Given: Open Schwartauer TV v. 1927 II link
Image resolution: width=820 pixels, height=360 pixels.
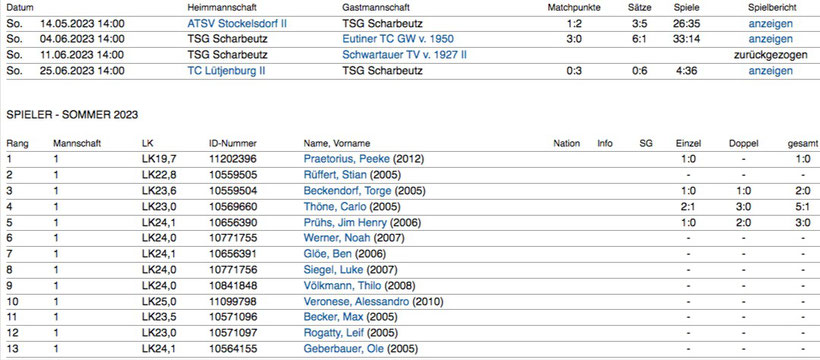Looking at the screenshot, I should point(404,55).
